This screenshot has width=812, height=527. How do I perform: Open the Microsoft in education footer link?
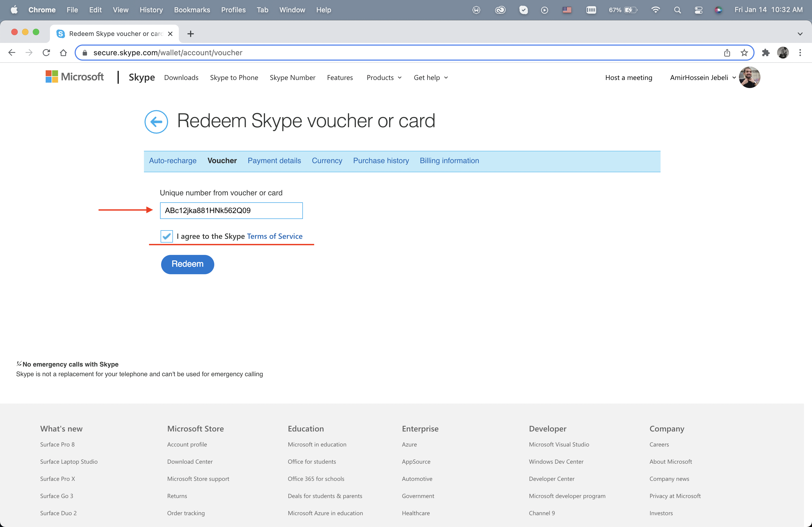[x=317, y=444]
